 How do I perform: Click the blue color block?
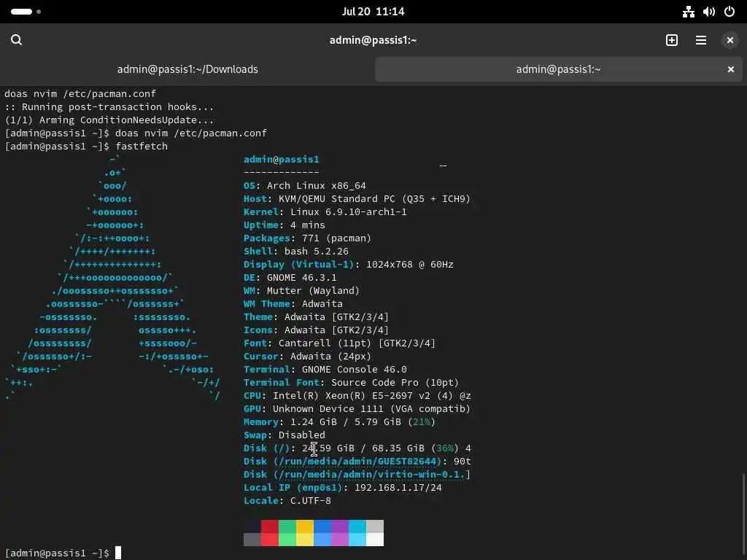pos(322,533)
